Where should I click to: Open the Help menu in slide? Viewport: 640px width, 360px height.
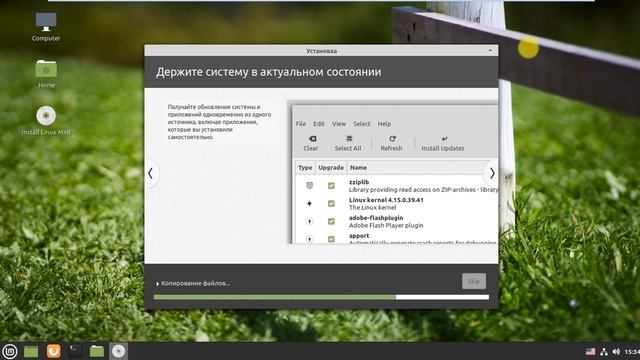pyautogui.click(x=384, y=124)
